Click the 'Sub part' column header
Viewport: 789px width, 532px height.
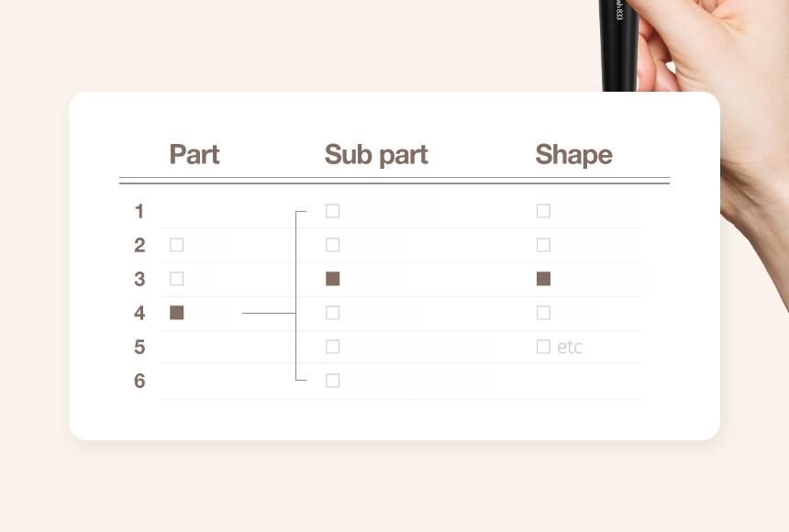point(376,154)
